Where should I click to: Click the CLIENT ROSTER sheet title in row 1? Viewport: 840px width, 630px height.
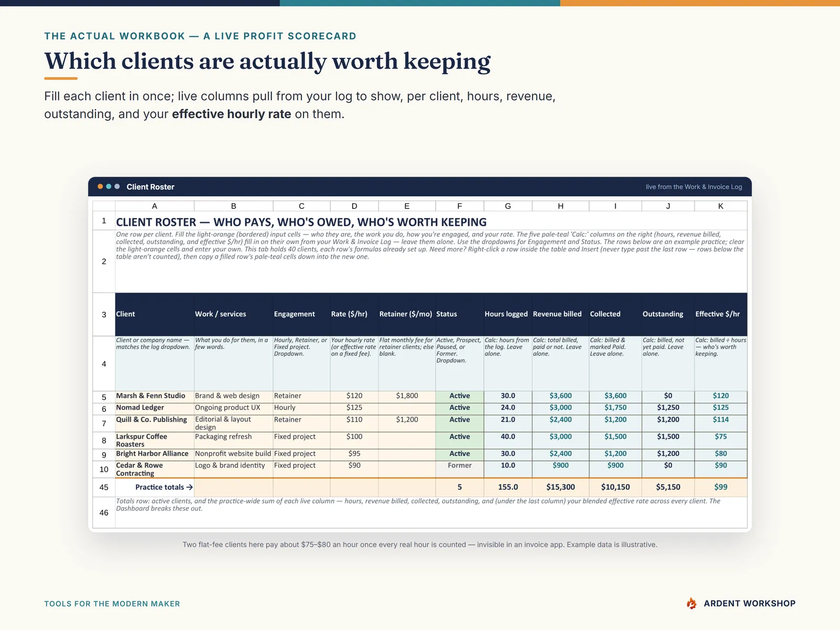301,222
